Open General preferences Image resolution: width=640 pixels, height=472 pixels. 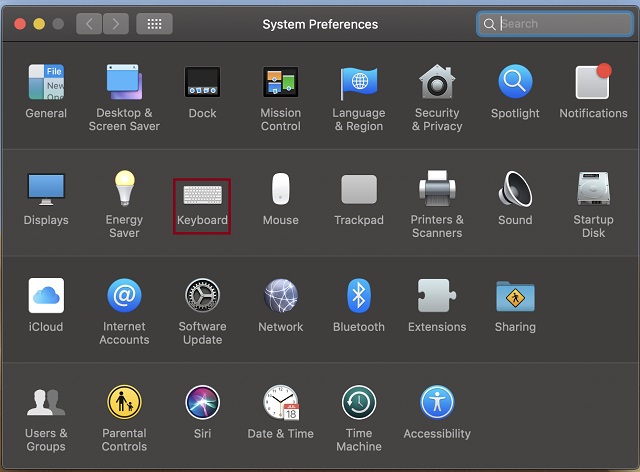[x=46, y=91]
